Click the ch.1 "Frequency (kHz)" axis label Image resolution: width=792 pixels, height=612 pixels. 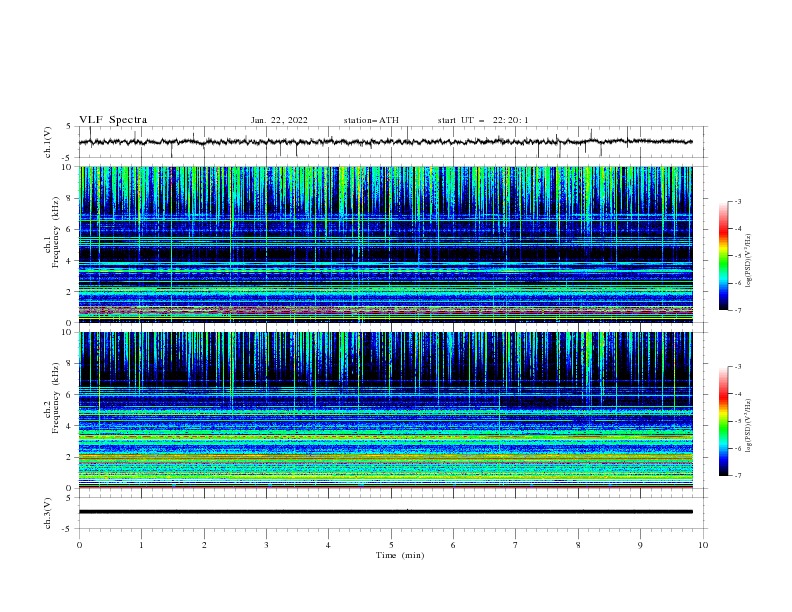click(x=56, y=233)
